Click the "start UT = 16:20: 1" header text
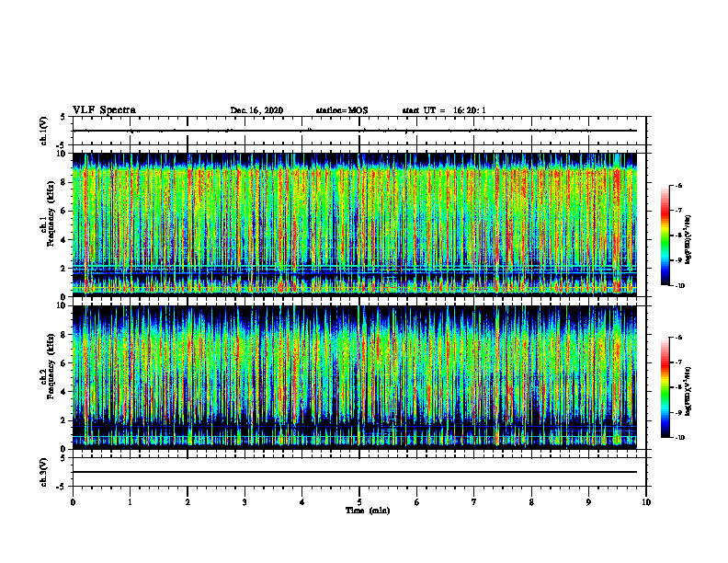The height and width of the screenshot is (563, 728). [444, 110]
